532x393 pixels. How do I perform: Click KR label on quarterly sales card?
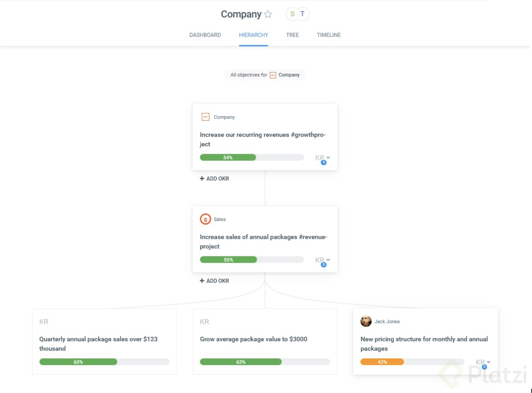click(x=44, y=322)
